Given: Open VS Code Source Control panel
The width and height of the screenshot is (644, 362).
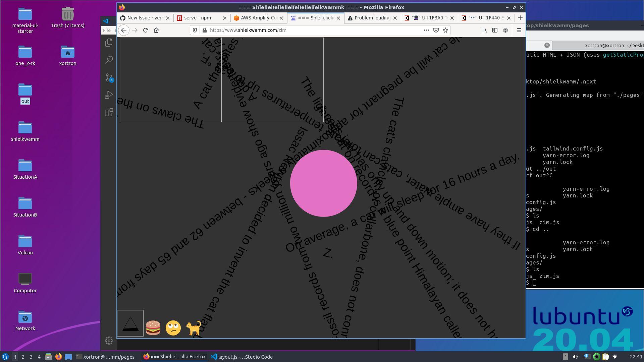Looking at the screenshot, I should tap(109, 77).
